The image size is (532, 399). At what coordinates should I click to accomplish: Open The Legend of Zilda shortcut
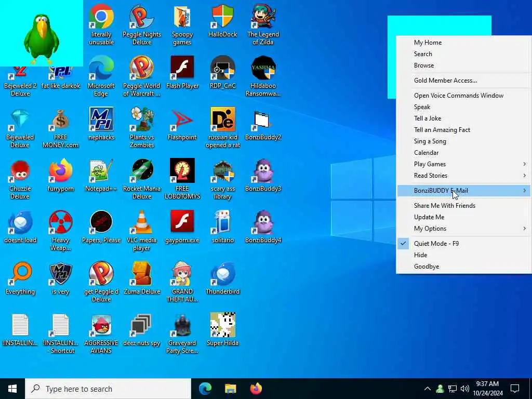(x=263, y=24)
